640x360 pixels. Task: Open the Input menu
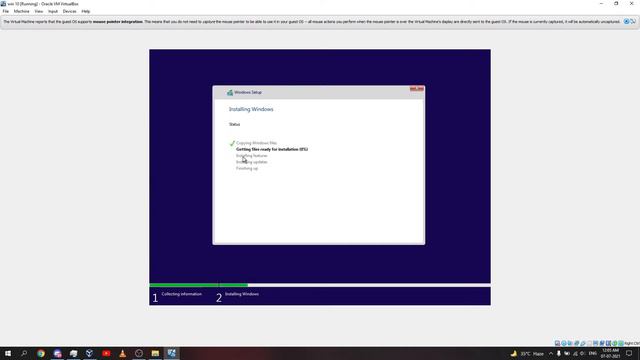53,11
